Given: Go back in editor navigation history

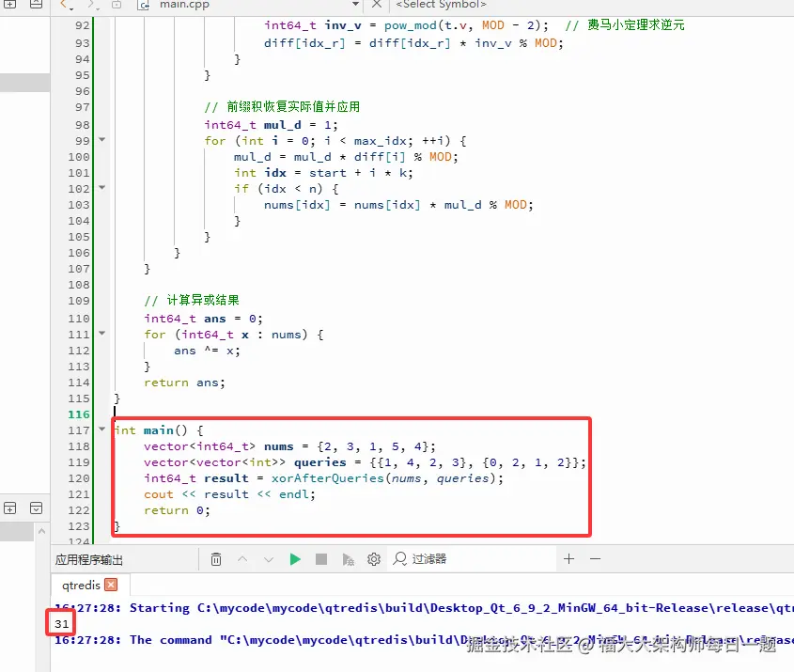Looking at the screenshot, I should [x=64, y=5].
